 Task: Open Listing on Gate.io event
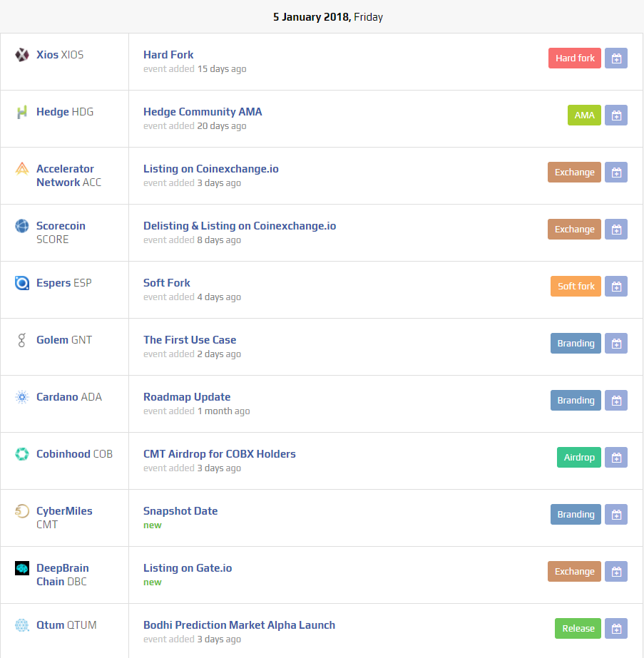tap(188, 569)
